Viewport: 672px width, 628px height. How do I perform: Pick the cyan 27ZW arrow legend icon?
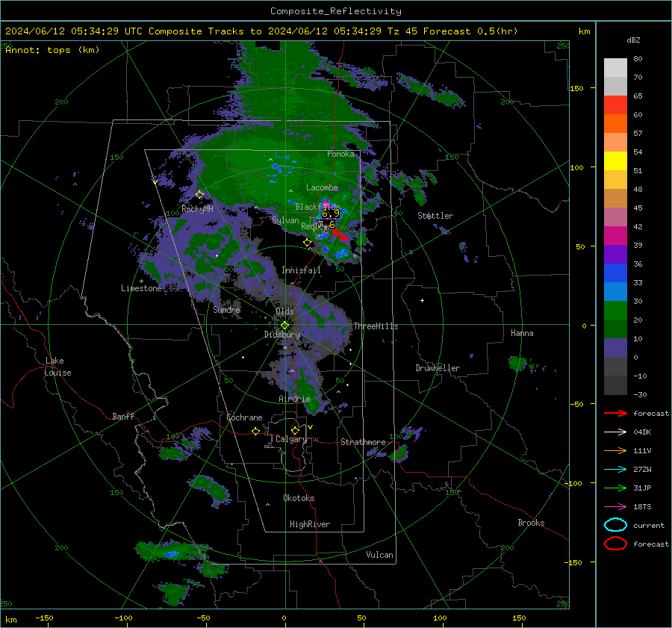pyautogui.click(x=615, y=470)
